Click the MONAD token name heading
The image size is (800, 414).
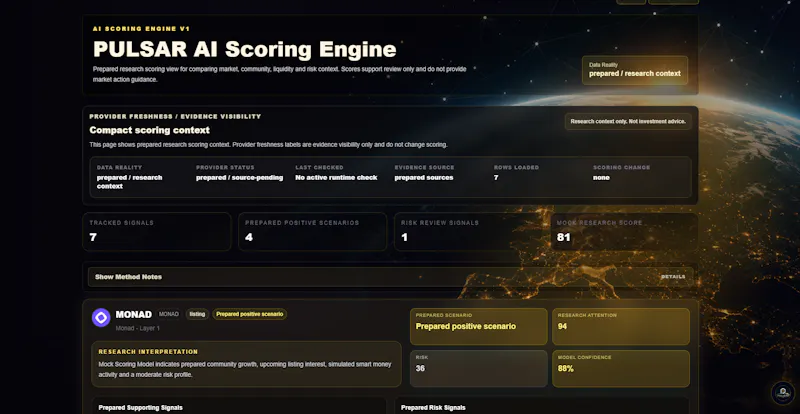(134, 314)
